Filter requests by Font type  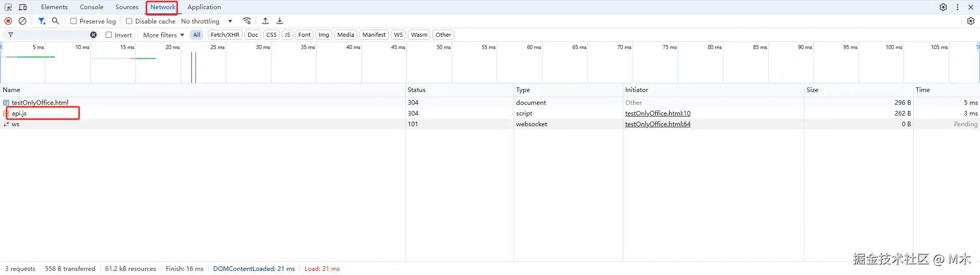[305, 35]
